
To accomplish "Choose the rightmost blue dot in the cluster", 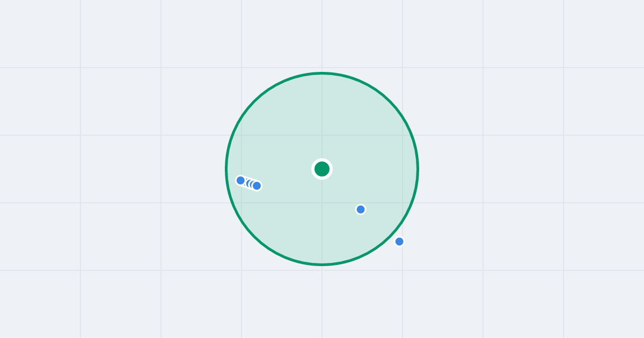I will tap(257, 186).
